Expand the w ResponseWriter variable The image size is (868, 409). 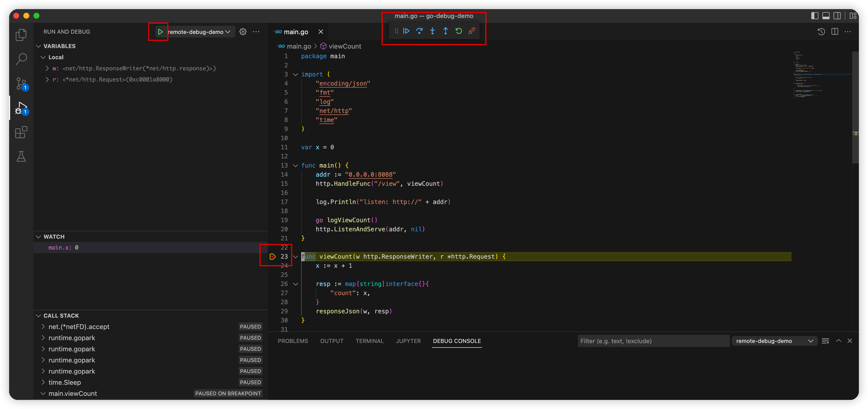(x=47, y=68)
